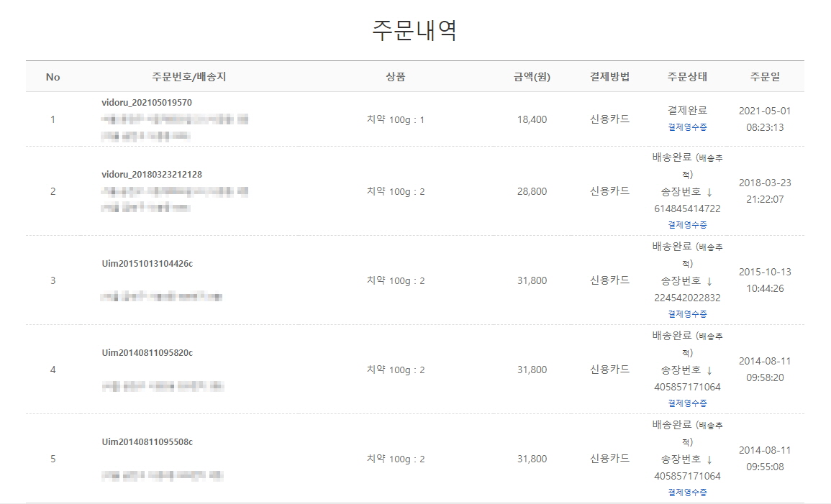Show 결제영수증 for order Uim20140811095820c

687,403
